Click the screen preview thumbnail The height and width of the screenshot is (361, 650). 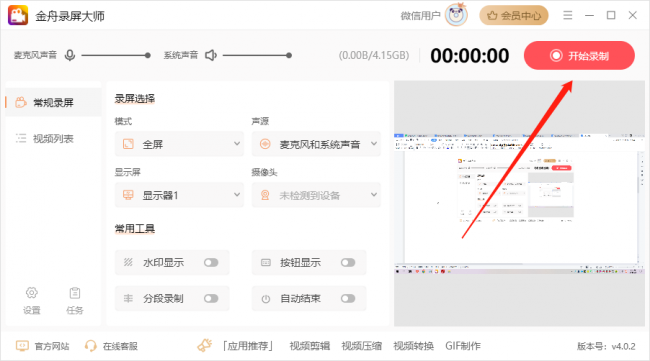[519, 204]
